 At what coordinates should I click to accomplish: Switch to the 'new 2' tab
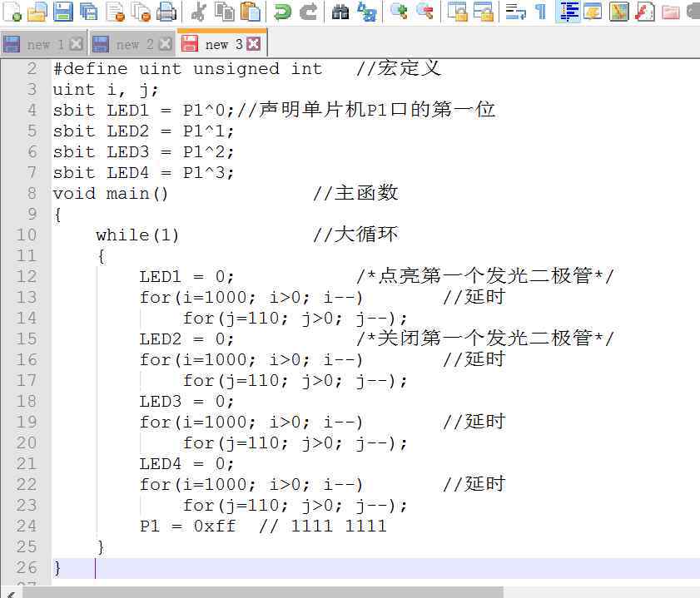pyautogui.click(x=134, y=44)
